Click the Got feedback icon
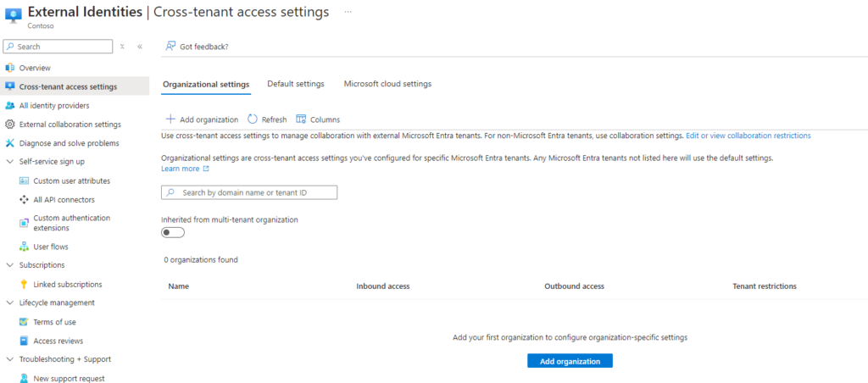Image resolution: width=868 pixels, height=383 pixels. point(170,47)
